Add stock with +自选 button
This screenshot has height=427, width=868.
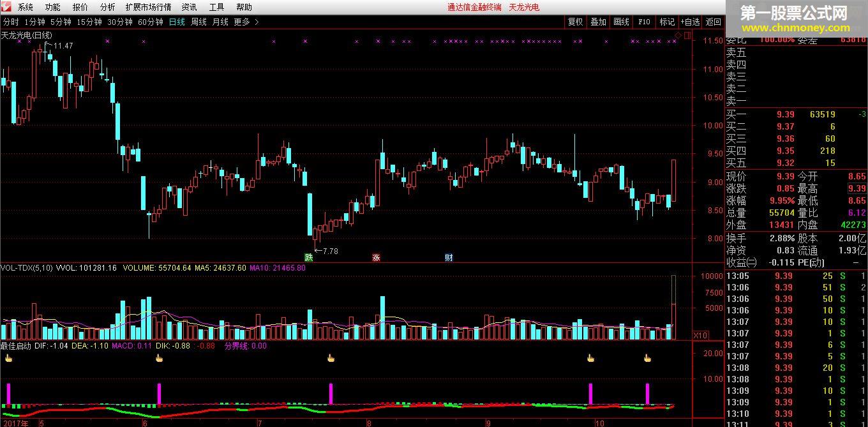[690, 22]
